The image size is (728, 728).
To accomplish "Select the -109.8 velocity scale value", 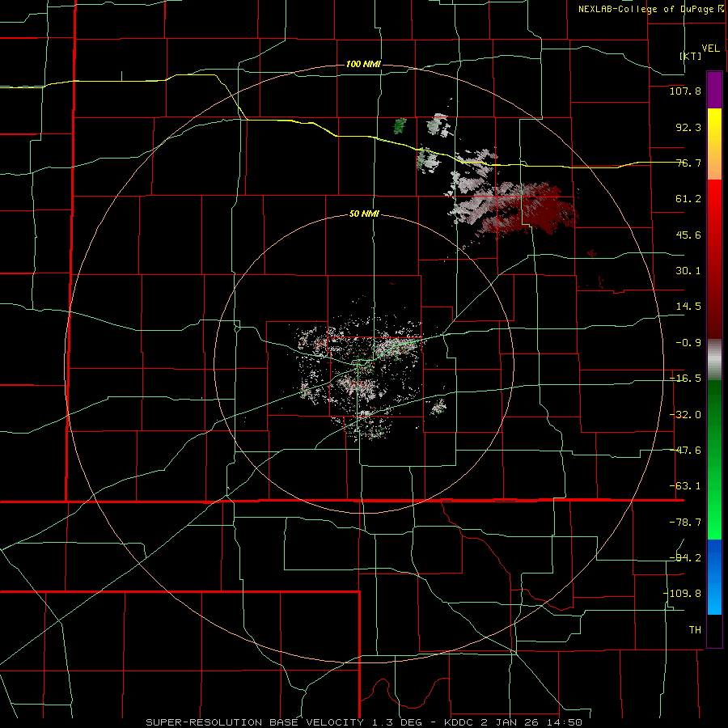I will (x=682, y=594).
